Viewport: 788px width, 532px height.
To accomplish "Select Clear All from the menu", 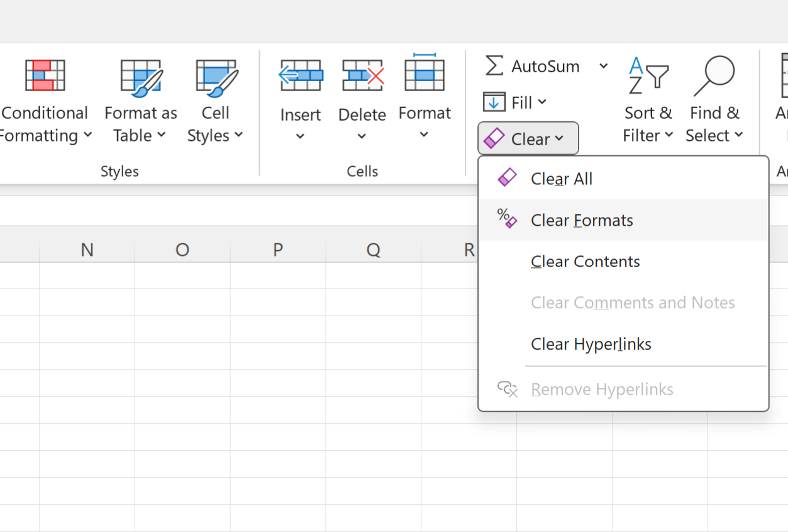I will coord(561,179).
